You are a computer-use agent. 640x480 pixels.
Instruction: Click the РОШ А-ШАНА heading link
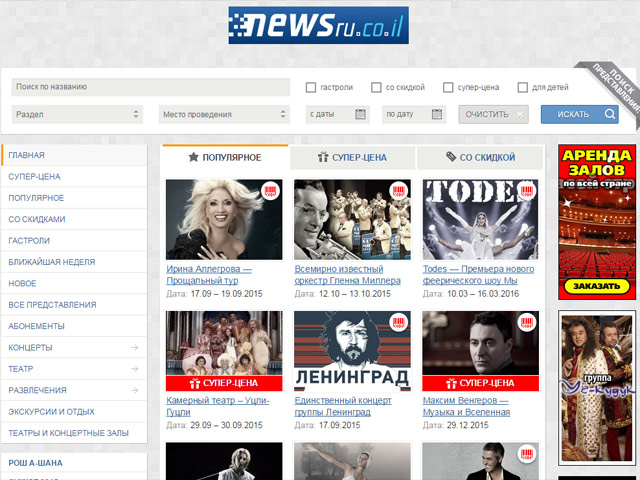pos(36,463)
